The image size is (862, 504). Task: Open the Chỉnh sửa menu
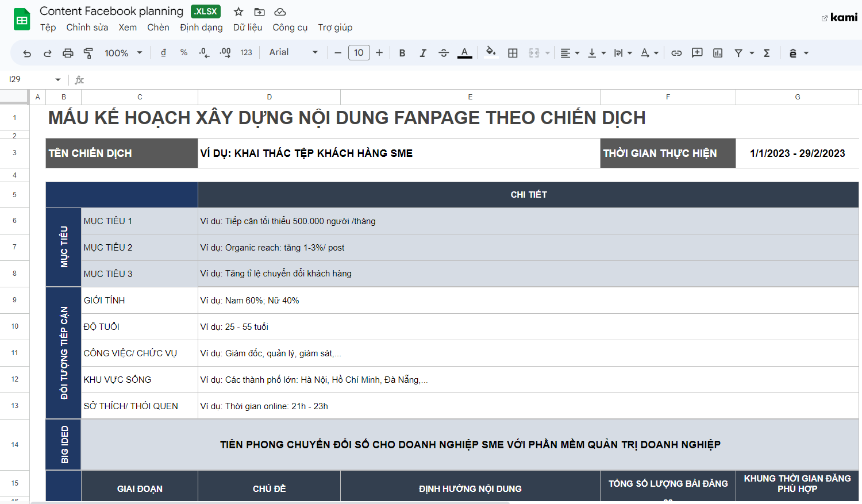click(x=87, y=28)
